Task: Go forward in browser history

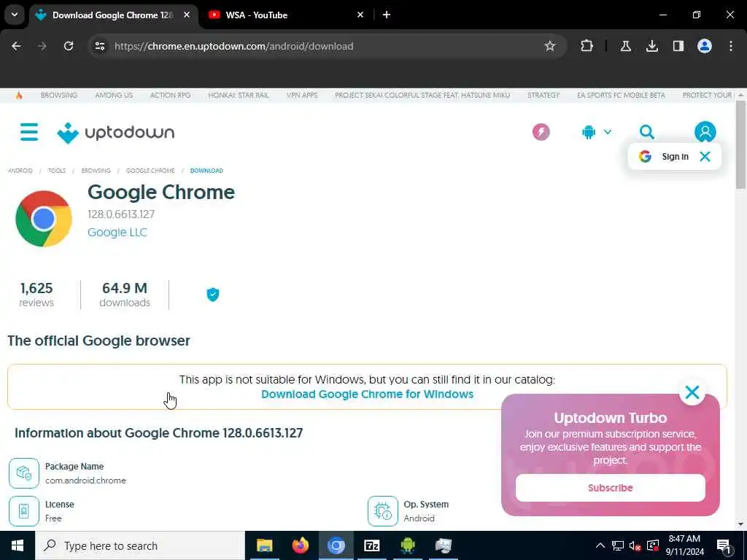Action: [42, 46]
